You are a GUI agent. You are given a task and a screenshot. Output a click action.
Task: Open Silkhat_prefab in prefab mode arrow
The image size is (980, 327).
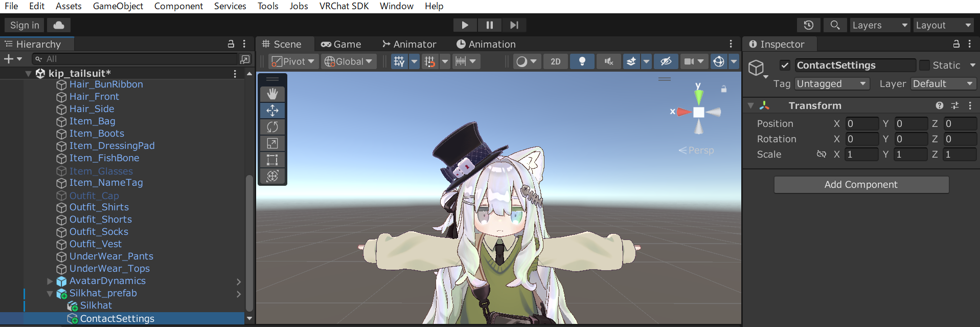(x=239, y=294)
